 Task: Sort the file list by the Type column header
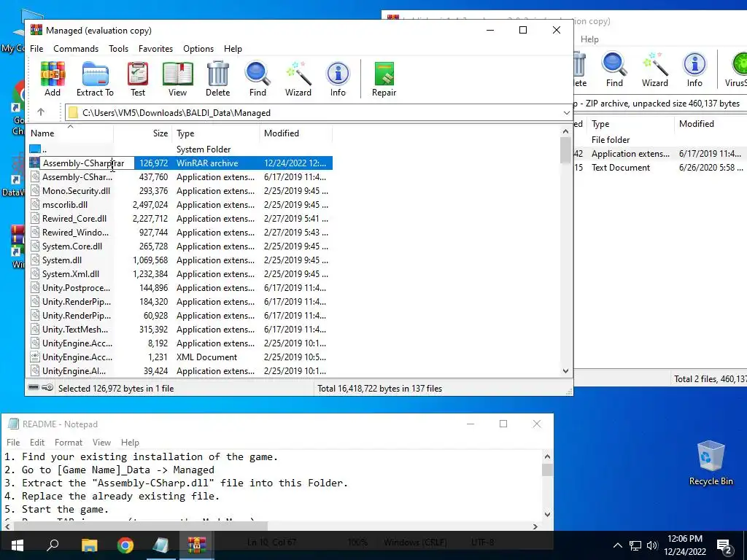[x=216, y=133]
